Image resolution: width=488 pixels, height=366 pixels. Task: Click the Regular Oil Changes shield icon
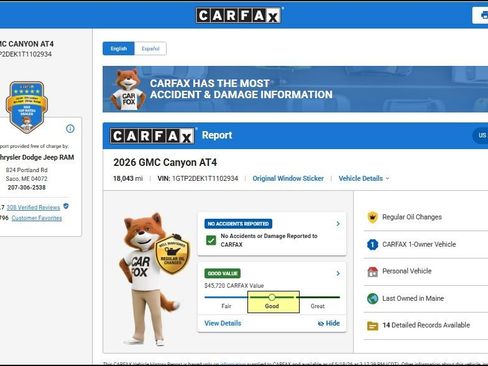click(x=372, y=217)
